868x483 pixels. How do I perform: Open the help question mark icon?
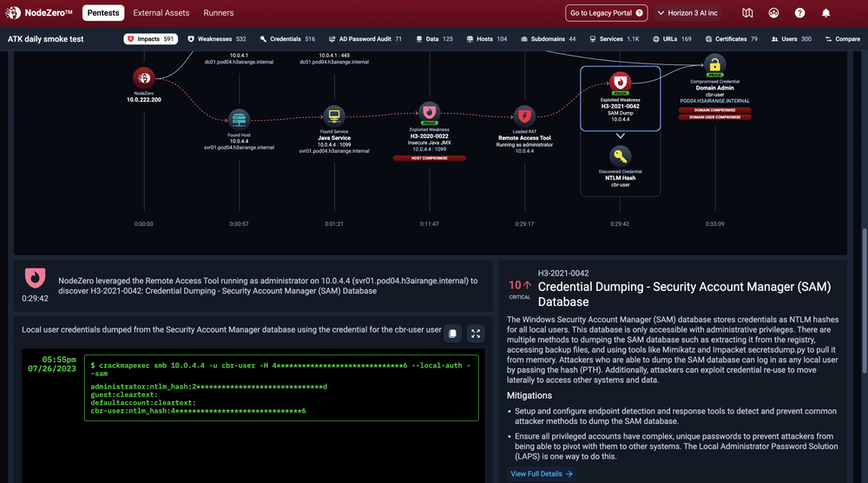tap(799, 13)
